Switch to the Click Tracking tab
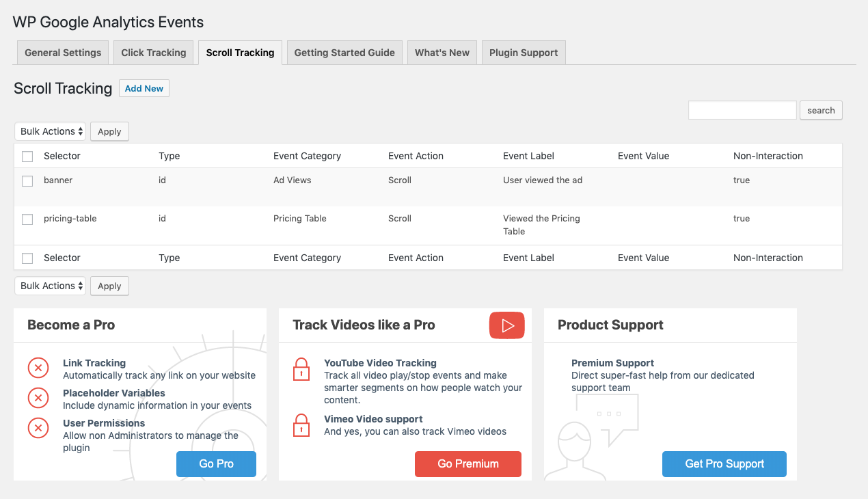The width and height of the screenshot is (868, 499). [x=154, y=53]
